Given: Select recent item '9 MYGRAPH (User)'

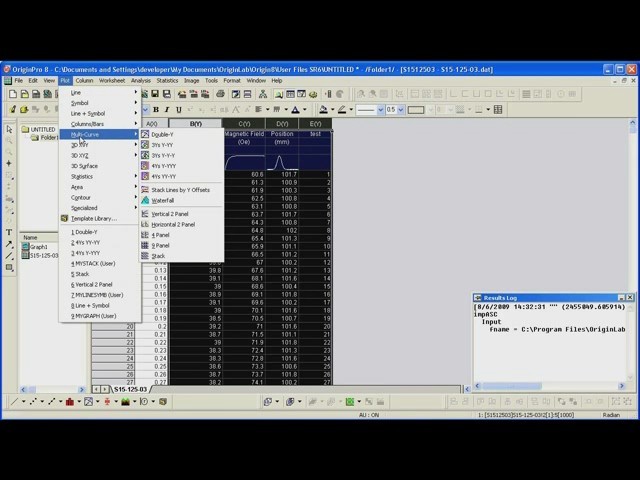Looking at the screenshot, I should (x=100, y=316).
